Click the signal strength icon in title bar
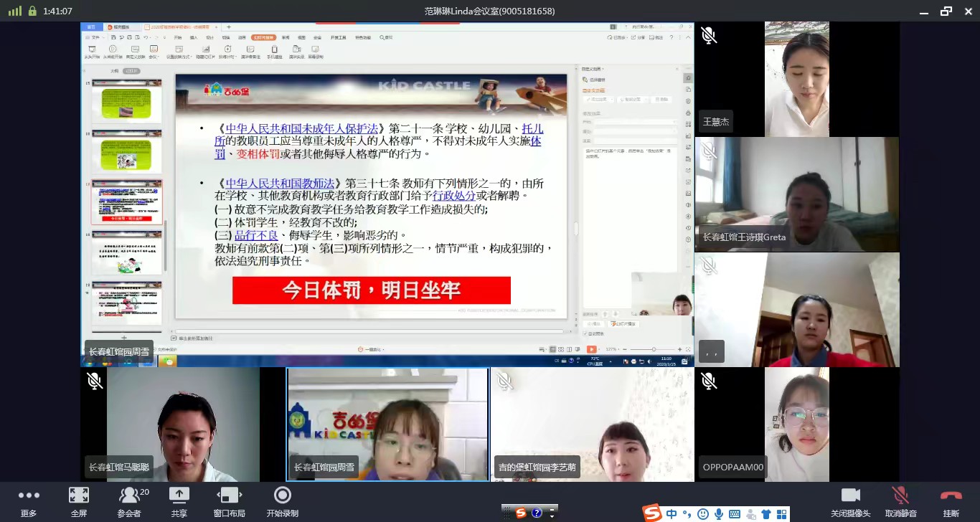Screen dimensions: 980x522 (14, 11)
